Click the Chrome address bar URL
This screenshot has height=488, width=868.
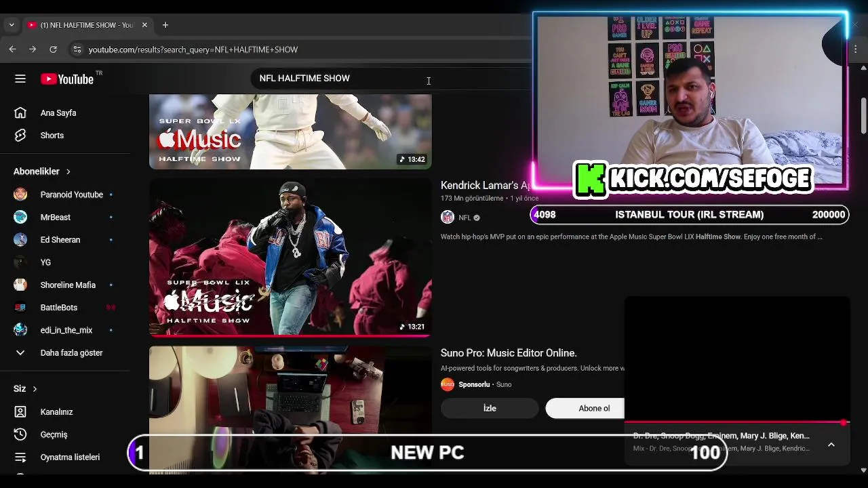click(x=193, y=49)
